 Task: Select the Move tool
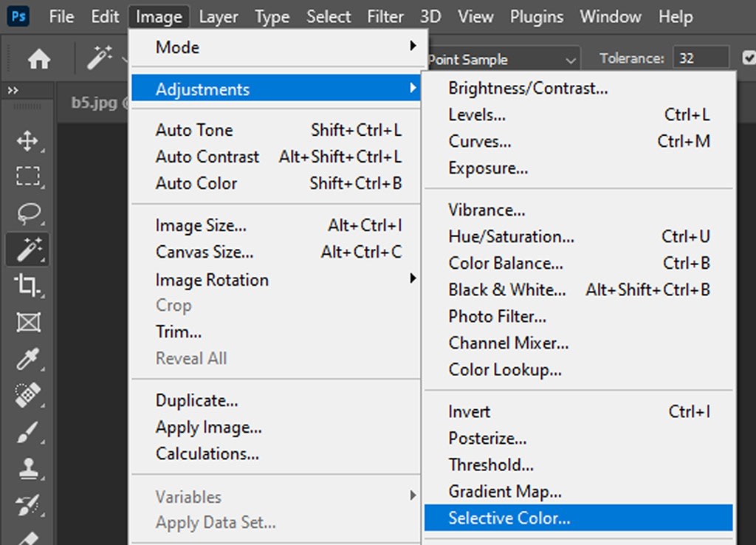click(27, 140)
